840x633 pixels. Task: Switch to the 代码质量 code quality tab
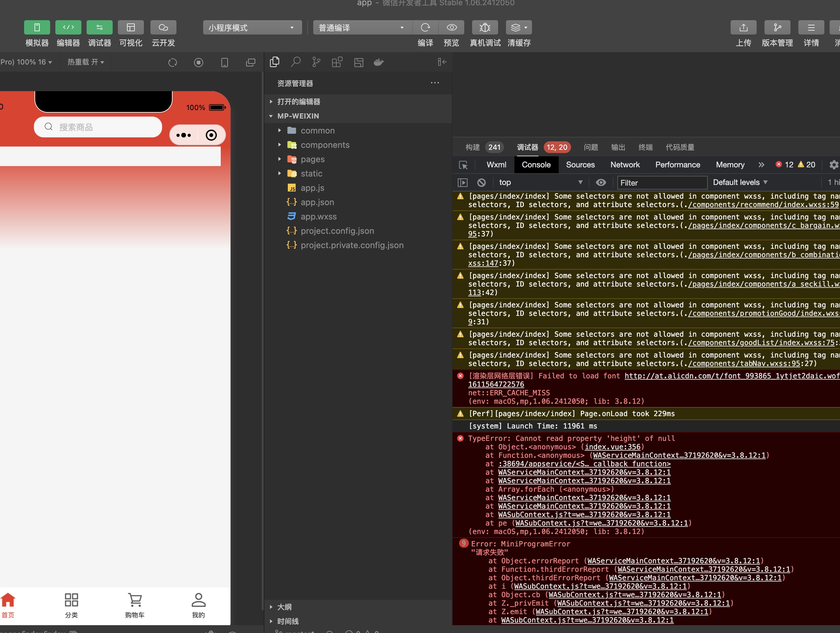(x=680, y=147)
